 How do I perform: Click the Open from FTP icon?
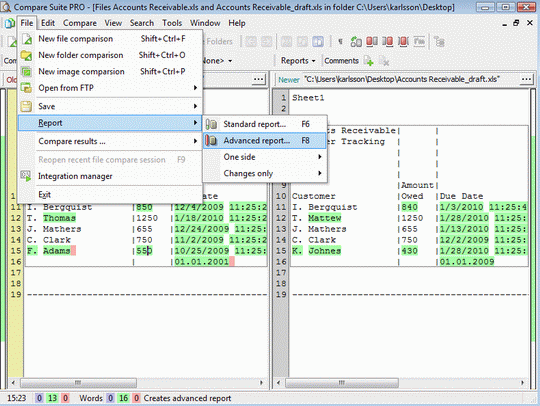click(27, 88)
